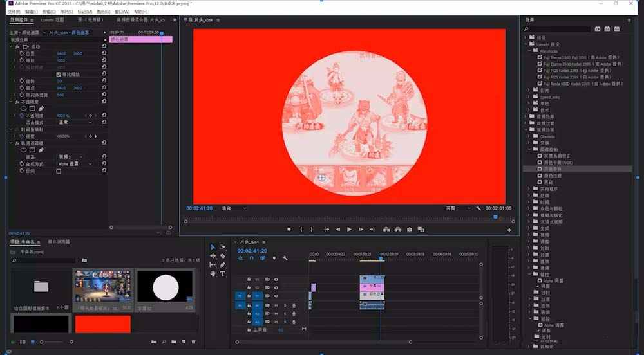Export frame with camera icon

click(x=410, y=230)
